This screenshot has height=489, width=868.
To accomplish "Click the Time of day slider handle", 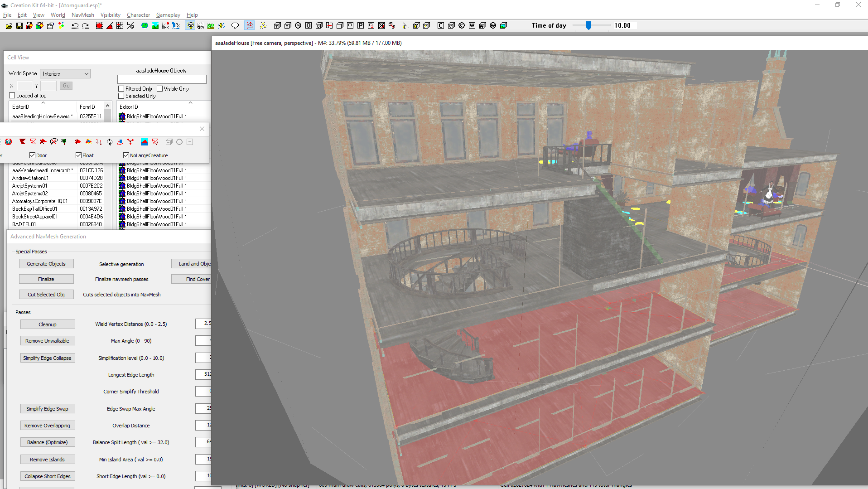I will point(588,26).
